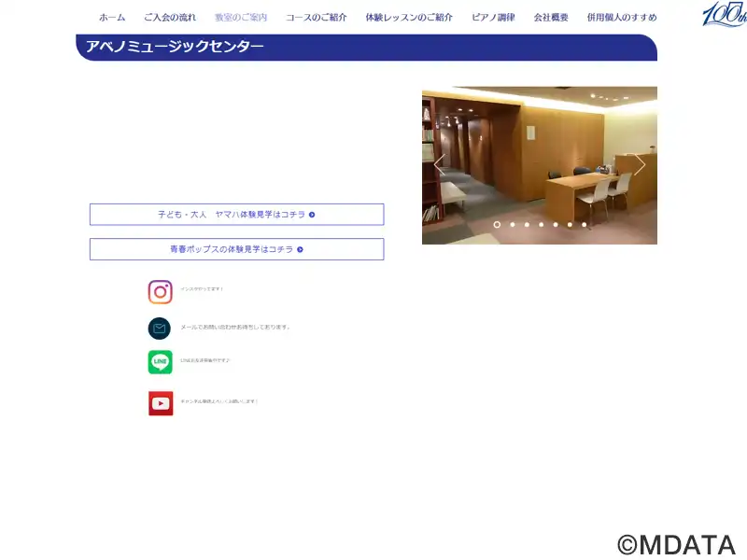The height and width of the screenshot is (560, 747).
Task: Click the インスタ text beside Instagram icon
Action: [202, 289]
